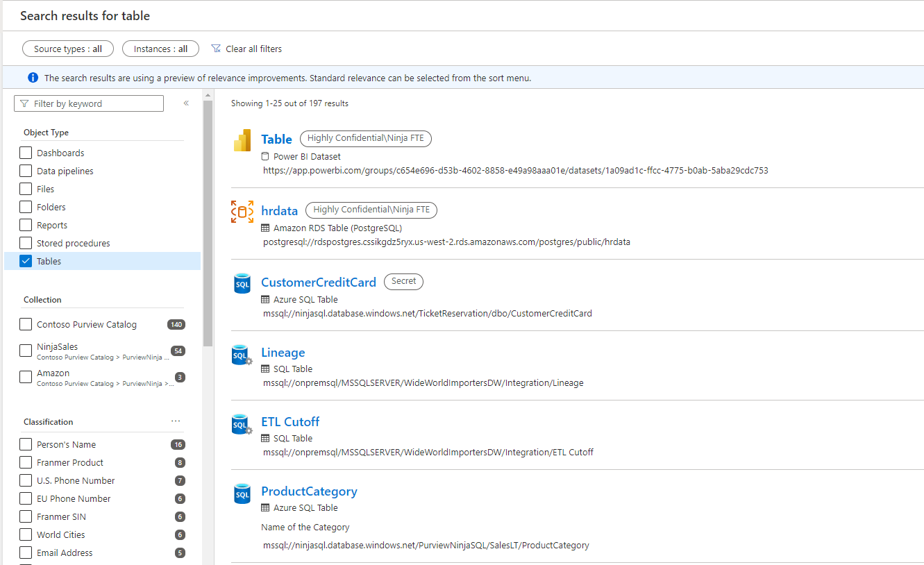This screenshot has height=565, width=924.
Task: Click the table icon beside Lineage's SQL Table label
Action: point(265,369)
